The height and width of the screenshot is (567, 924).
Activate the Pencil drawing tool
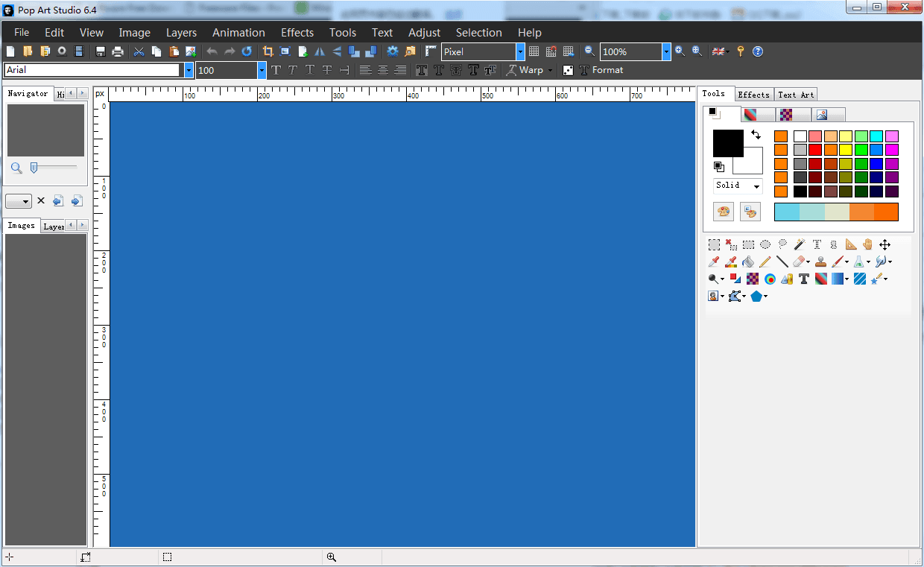(765, 262)
